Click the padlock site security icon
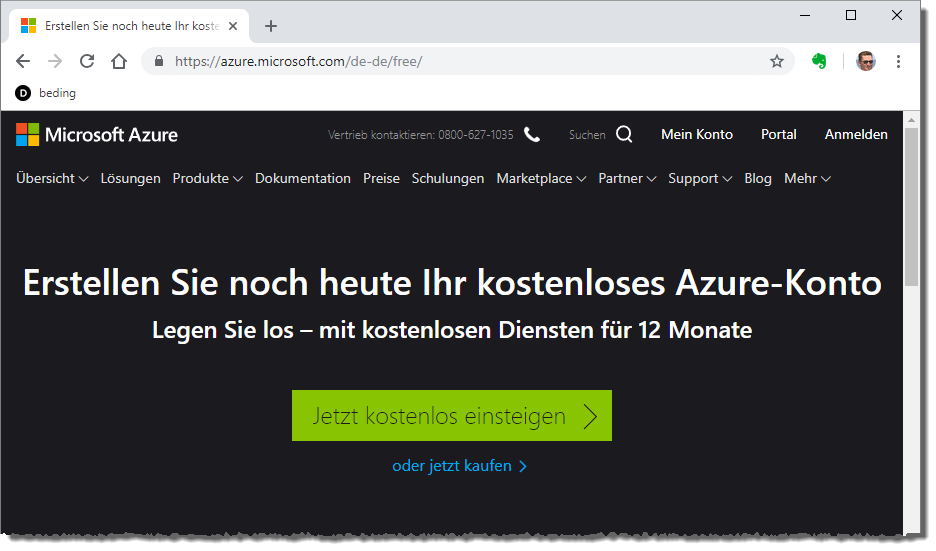The image size is (936, 551). (159, 61)
